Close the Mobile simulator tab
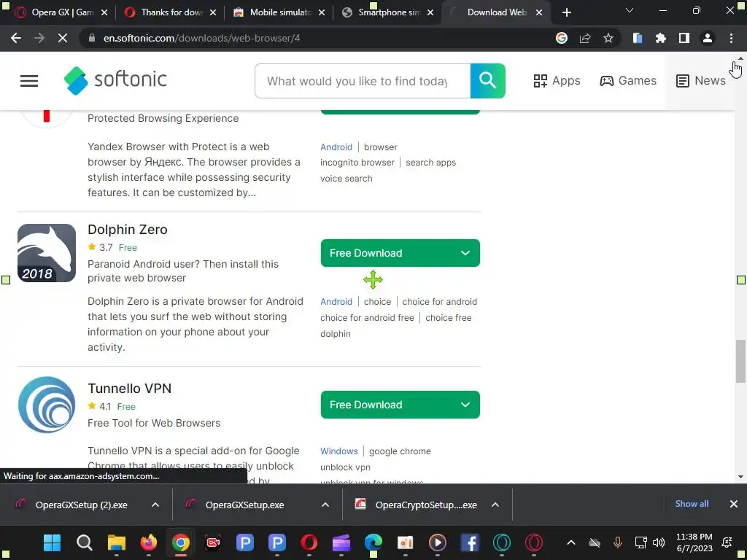Image resolution: width=747 pixels, height=560 pixels. 322,12
